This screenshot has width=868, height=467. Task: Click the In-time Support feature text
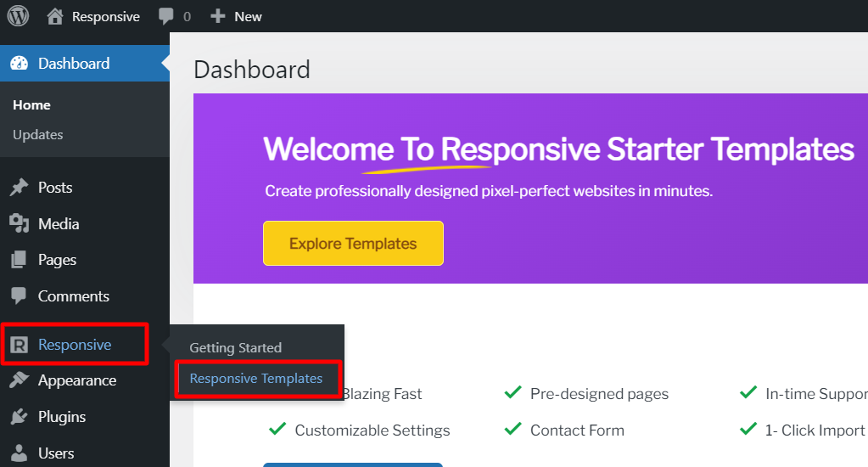tap(816, 394)
